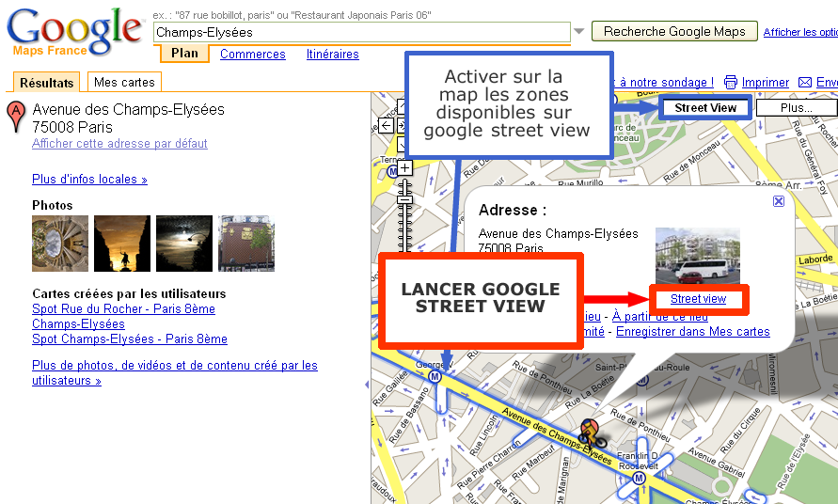Open the search box history dropdown arrow
838x504 pixels.
(578, 32)
